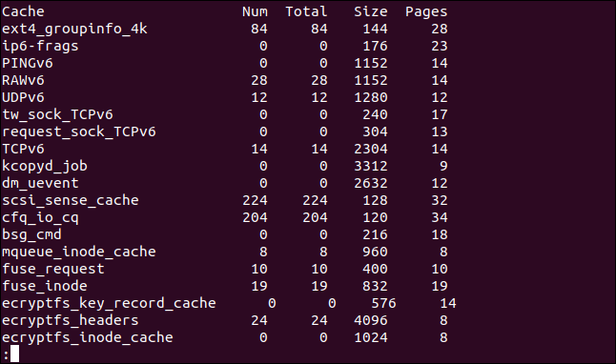Image resolution: width=616 pixels, height=364 pixels.
Task: Select the kcopyd_job cache entry
Action: (45, 167)
